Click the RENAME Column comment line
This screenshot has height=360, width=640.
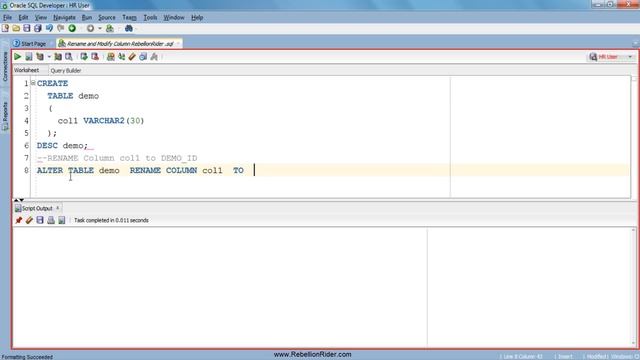(117, 158)
